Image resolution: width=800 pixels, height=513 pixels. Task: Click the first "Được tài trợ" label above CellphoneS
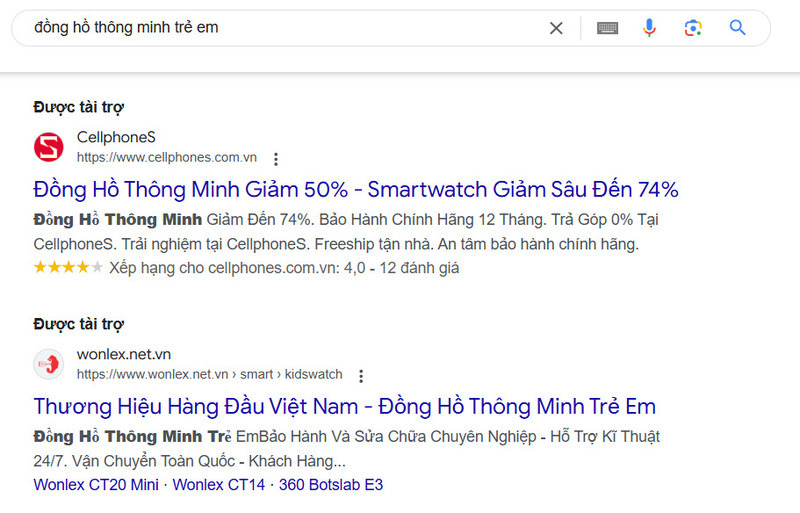[x=79, y=107]
